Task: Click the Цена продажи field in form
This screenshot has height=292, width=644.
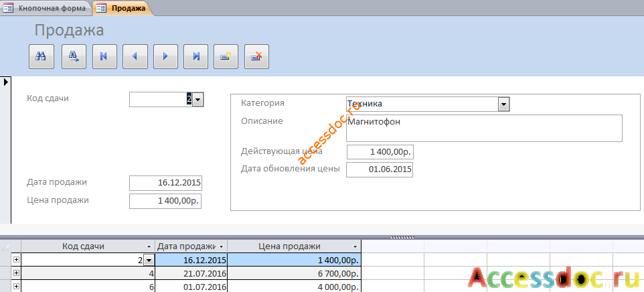Action: point(165,201)
